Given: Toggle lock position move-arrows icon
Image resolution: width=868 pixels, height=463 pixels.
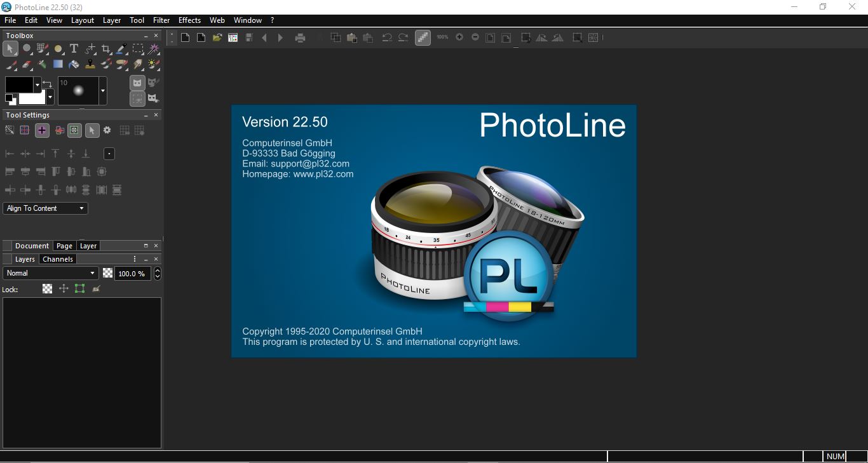Looking at the screenshot, I should 64,288.
